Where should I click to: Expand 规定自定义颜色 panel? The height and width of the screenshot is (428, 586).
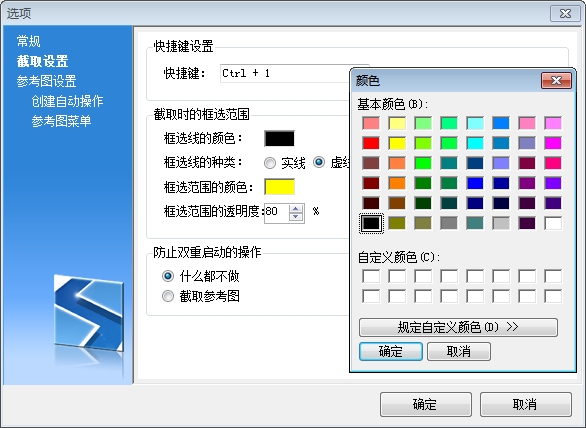click(458, 327)
